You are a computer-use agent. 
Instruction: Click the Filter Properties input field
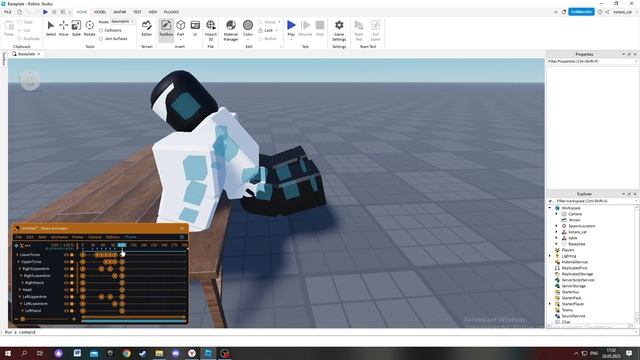[x=592, y=61]
